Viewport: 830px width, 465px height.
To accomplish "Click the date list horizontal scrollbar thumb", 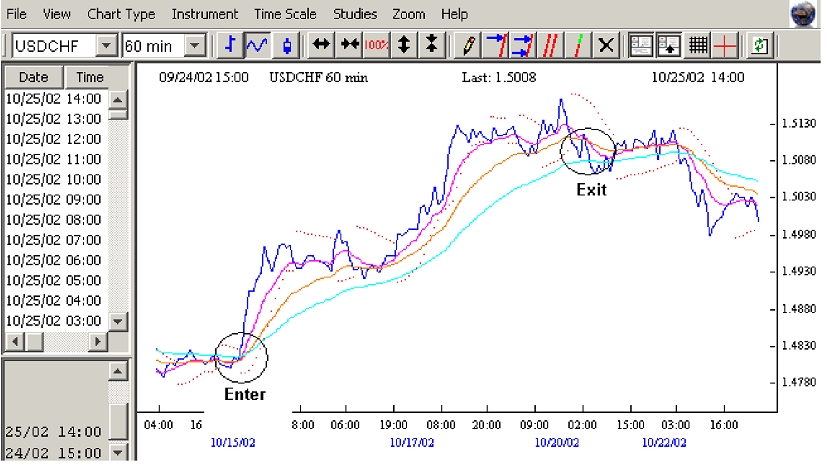I will point(34,342).
